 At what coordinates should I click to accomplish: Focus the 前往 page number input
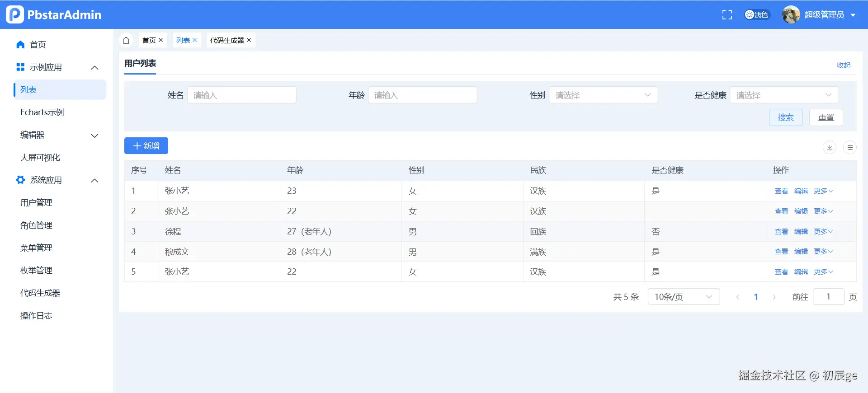[828, 297]
